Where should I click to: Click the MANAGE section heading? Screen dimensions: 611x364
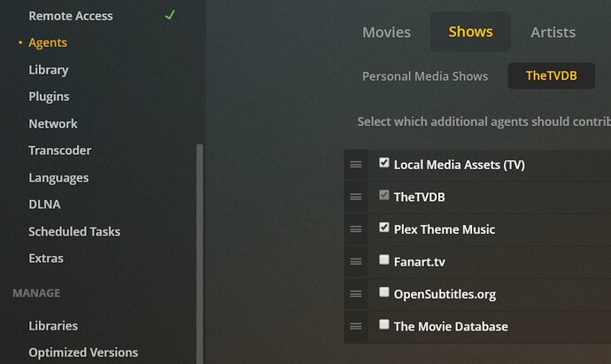(x=36, y=293)
